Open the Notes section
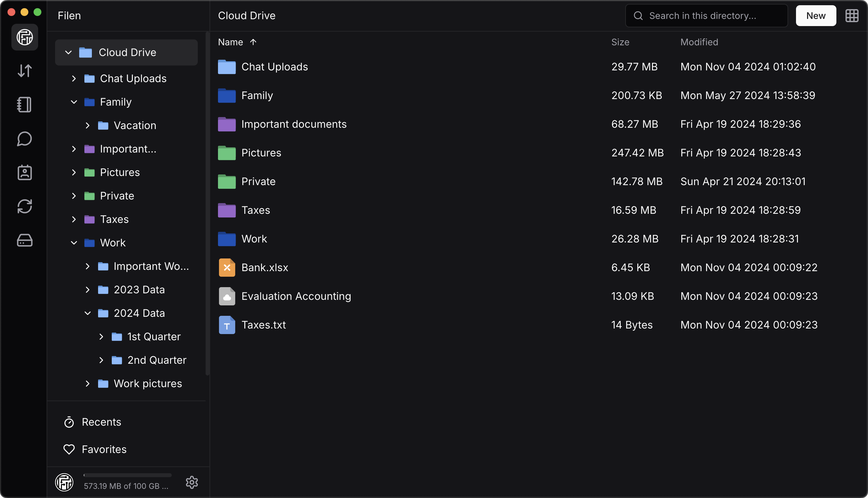868x498 pixels. (x=24, y=105)
